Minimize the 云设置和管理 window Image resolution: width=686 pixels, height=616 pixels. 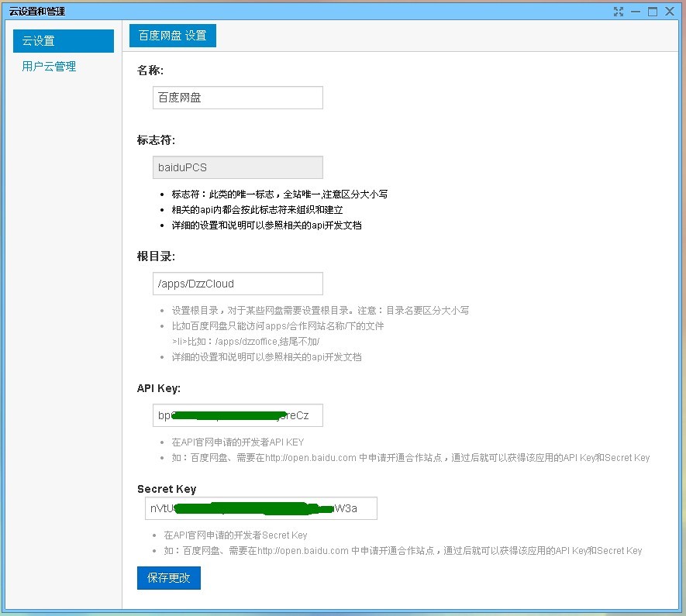(636, 12)
